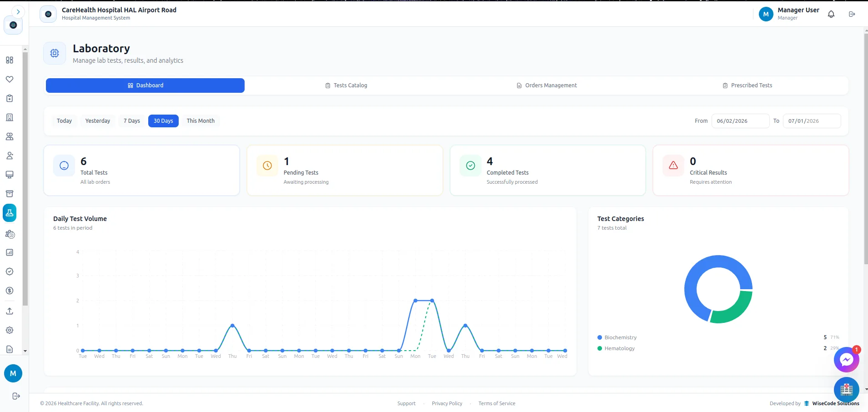The width and height of the screenshot is (868, 412).
Task: Select the laboratory flask icon in the sidebar
Action: (x=10, y=213)
